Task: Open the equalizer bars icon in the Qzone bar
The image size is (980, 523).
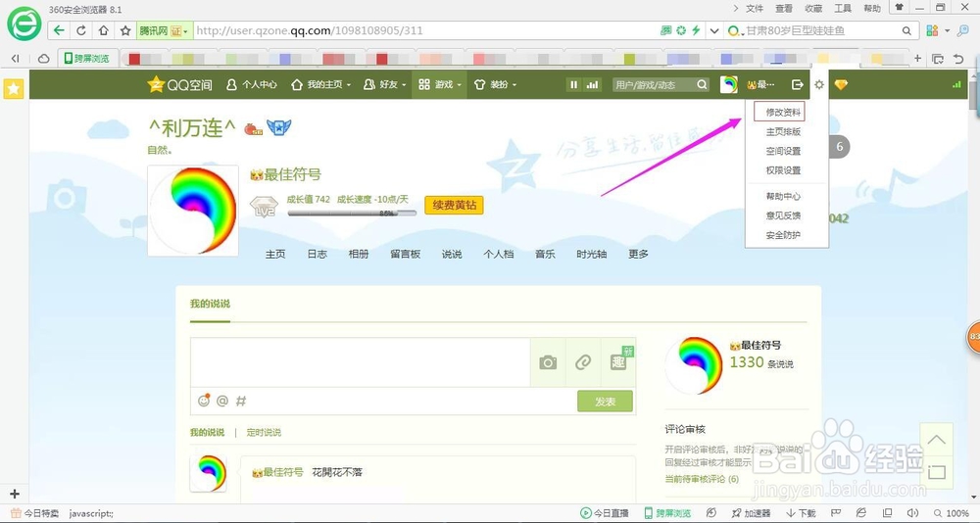Action: pyautogui.click(x=592, y=84)
